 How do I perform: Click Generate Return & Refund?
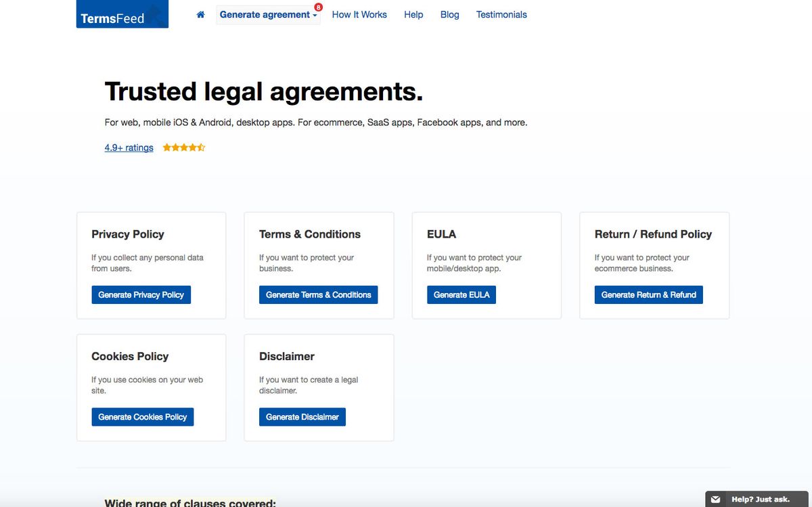point(648,294)
